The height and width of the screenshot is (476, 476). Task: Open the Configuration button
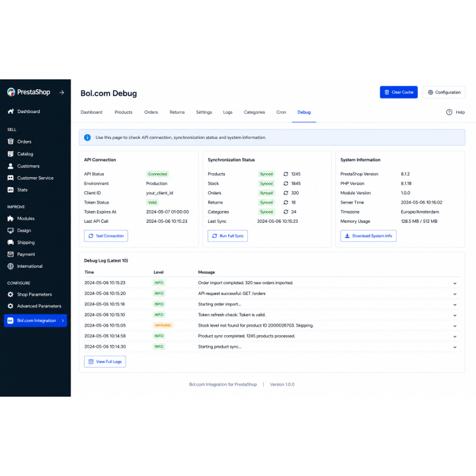pos(444,93)
